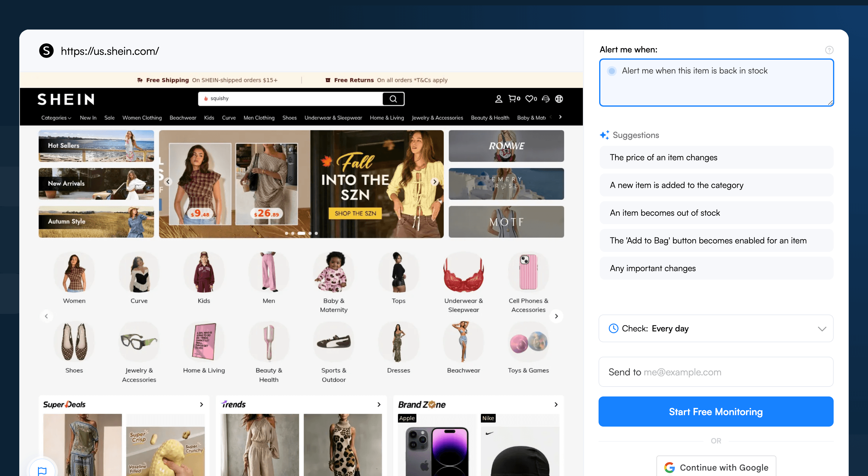
Task: Click SHOP THE SZN banner button
Action: [x=355, y=213]
